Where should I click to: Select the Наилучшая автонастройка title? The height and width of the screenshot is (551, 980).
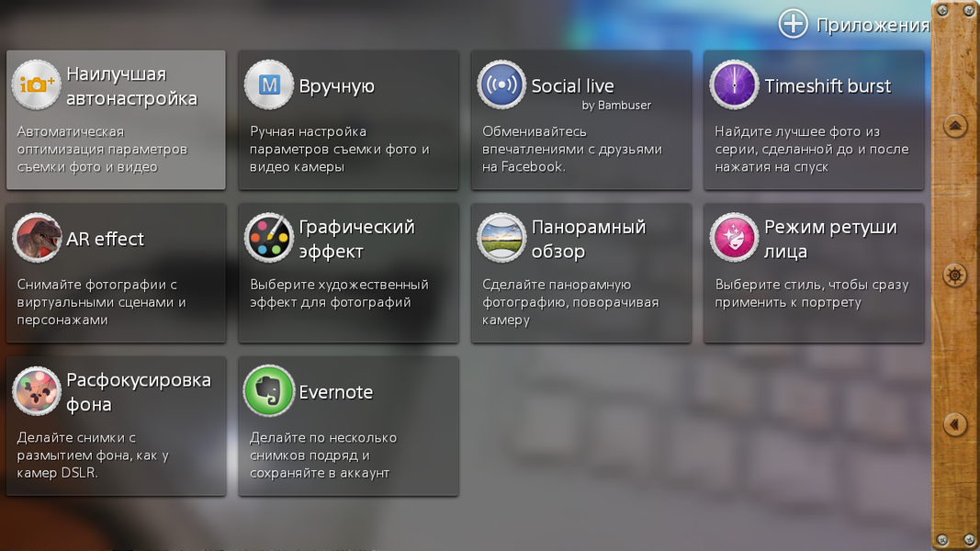pyautogui.click(x=131, y=86)
